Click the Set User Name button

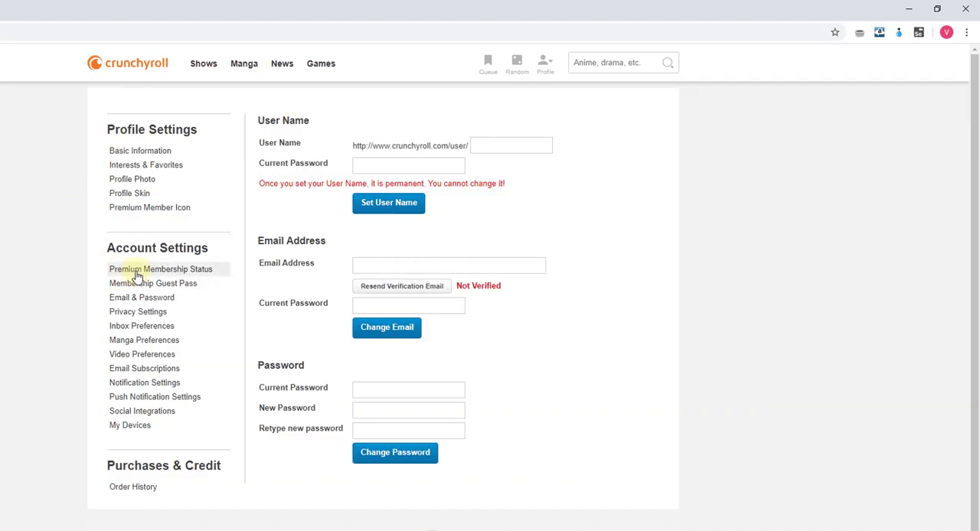click(x=388, y=203)
